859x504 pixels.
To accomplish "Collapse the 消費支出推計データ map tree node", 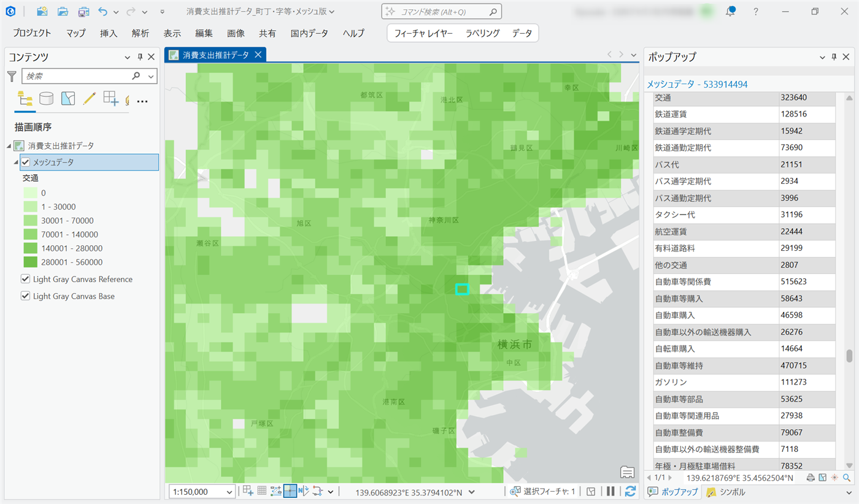I will click(9, 146).
